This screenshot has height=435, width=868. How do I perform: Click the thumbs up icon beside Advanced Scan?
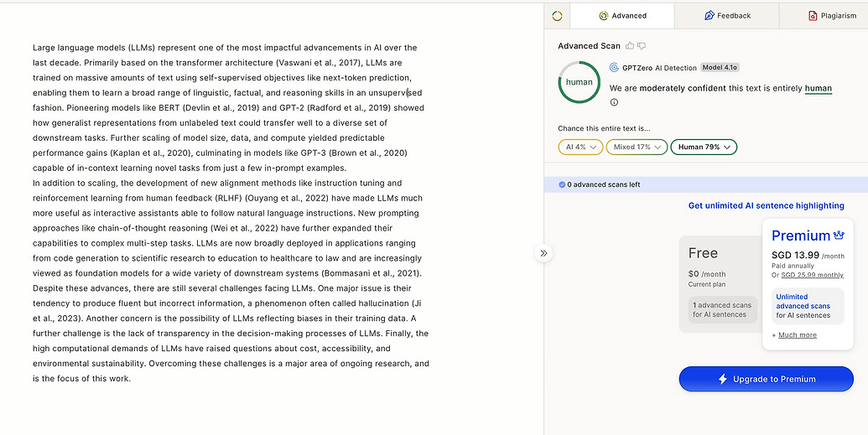(630, 46)
